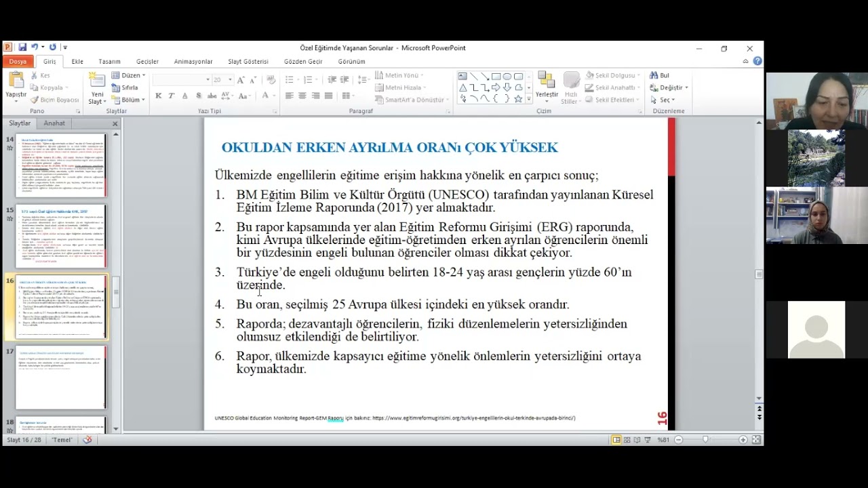Expand the shapes gallery more arrow
This screenshot has width=868, height=488.
click(528, 99)
